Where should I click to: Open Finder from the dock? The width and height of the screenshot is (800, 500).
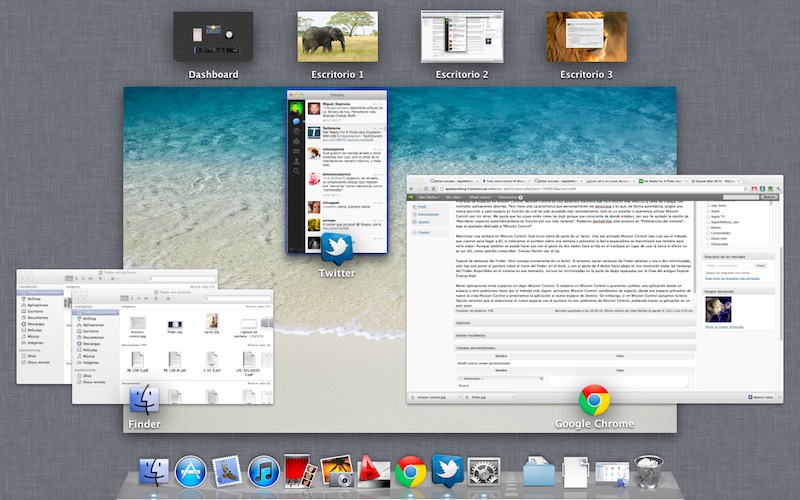tap(154, 471)
